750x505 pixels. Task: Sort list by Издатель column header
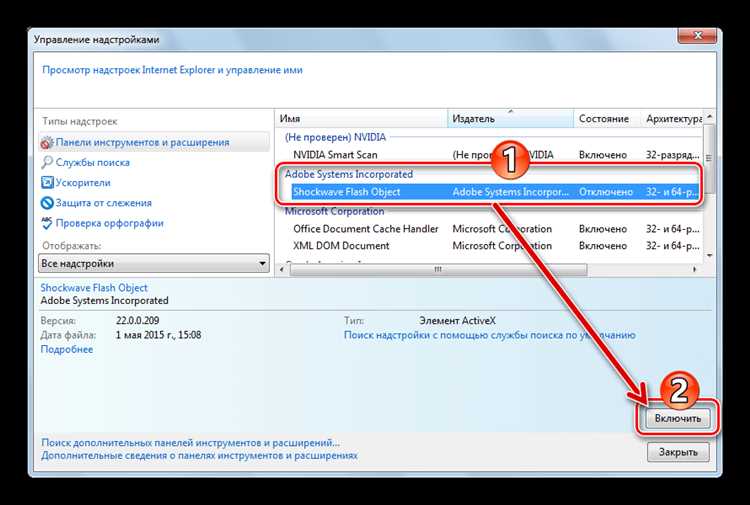click(x=510, y=119)
